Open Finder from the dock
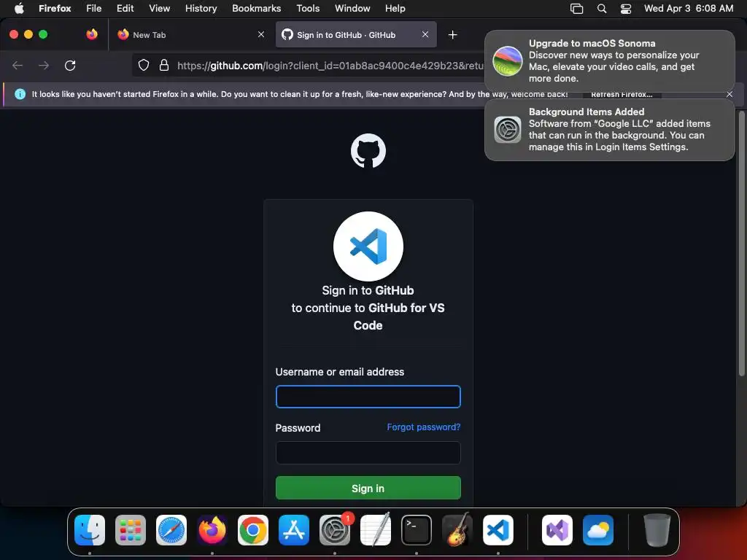This screenshot has width=747, height=560. point(90,530)
